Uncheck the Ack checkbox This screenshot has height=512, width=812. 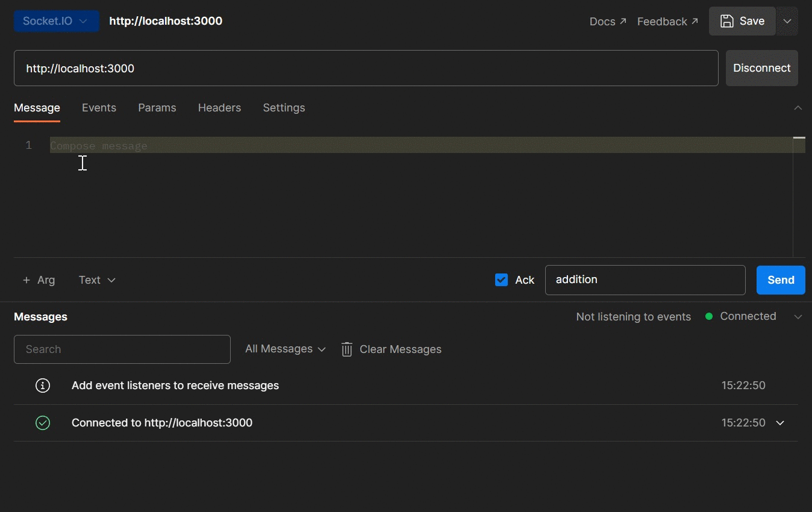click(501, 279)
